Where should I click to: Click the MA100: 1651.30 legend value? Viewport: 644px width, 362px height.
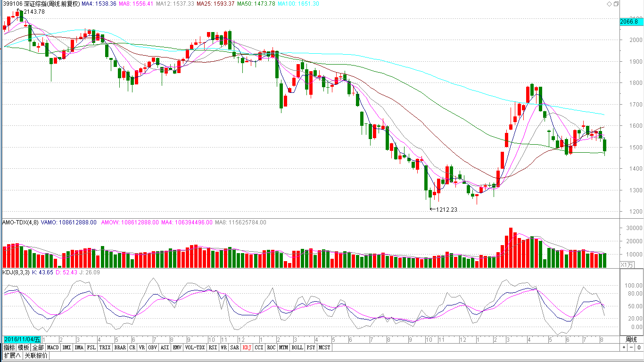click(x=298, y=4)
